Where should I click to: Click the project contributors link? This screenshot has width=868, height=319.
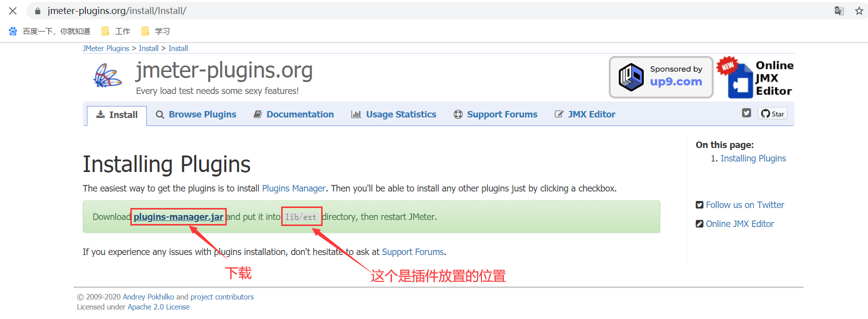(222, 297)
